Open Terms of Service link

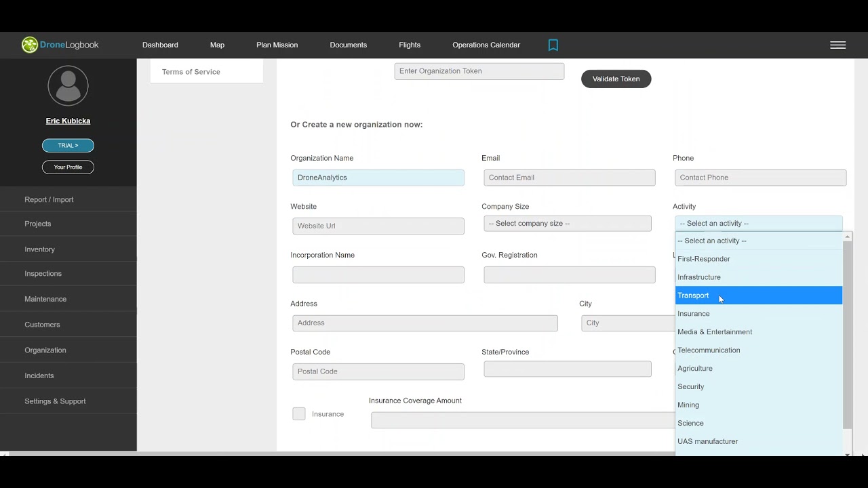pyautogui.click(x=191, y=72)
